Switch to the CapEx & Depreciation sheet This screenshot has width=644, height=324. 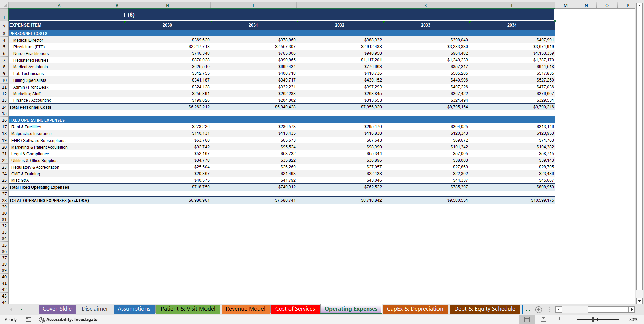tap(415, 309)
